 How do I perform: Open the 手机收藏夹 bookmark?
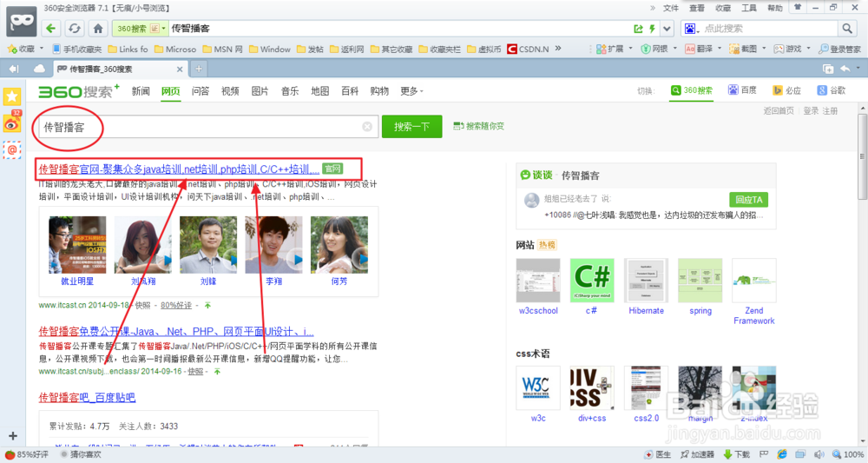click(x=77, y=49)
